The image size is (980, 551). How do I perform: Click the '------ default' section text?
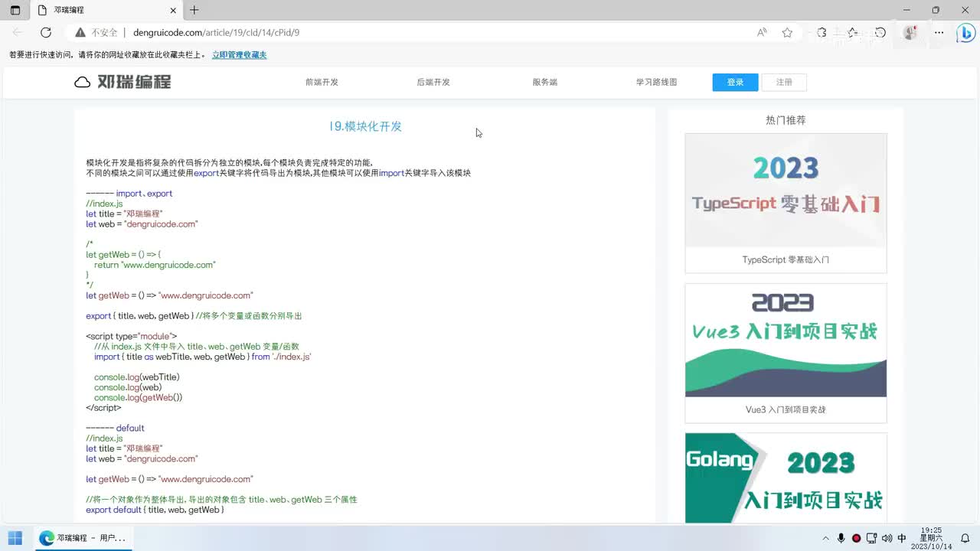pos(115,428)
